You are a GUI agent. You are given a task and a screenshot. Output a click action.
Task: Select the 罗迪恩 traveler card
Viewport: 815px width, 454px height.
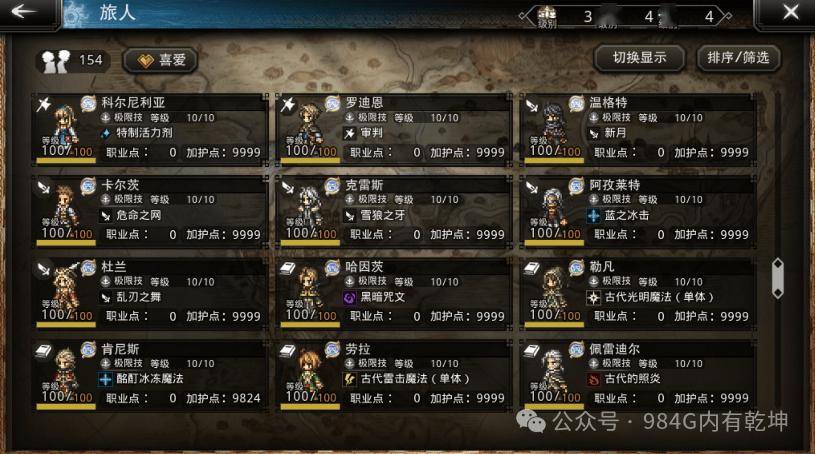click(393, 129)
